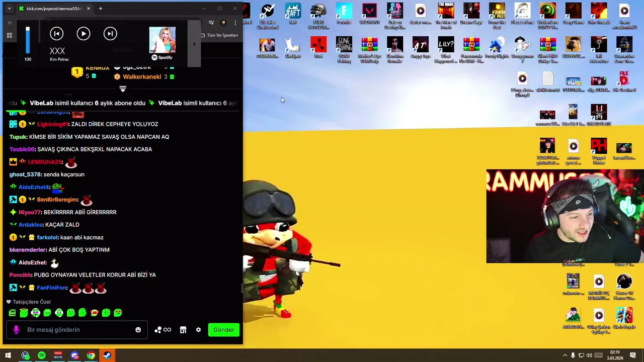The width and height of the screenshot is (644, 362).
Task: Select Jail Adventure desktop shortcut
Action: point(599,50)
